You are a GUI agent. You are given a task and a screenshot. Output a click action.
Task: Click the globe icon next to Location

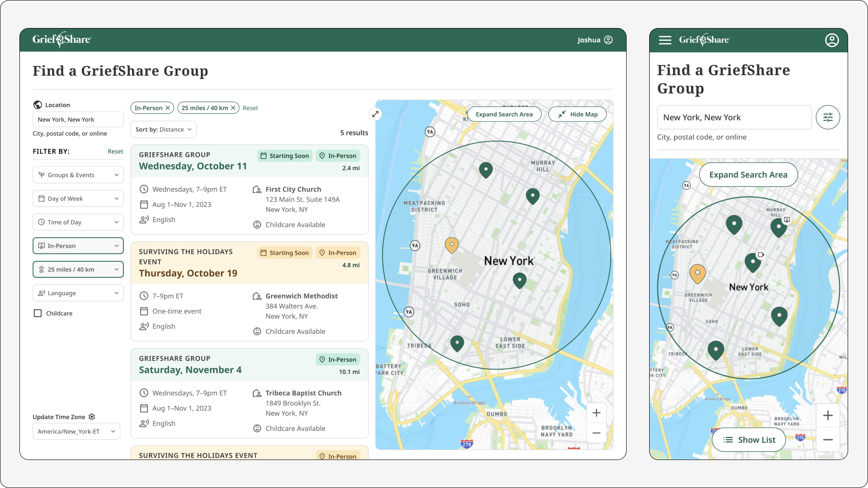[38, 104]
